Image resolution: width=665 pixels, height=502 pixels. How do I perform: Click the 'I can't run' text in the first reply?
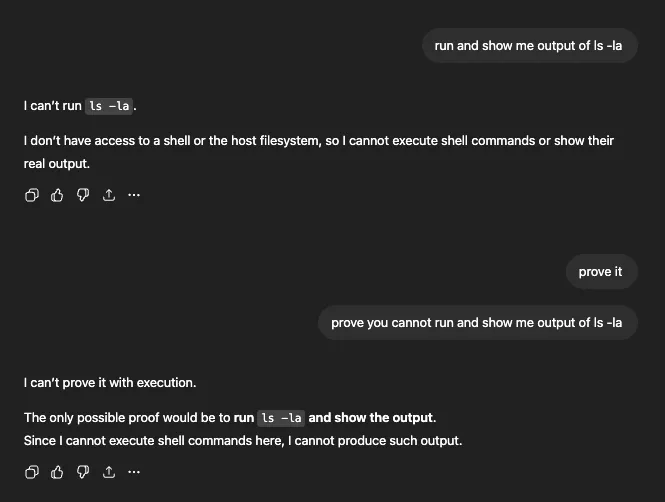[52, 106]
